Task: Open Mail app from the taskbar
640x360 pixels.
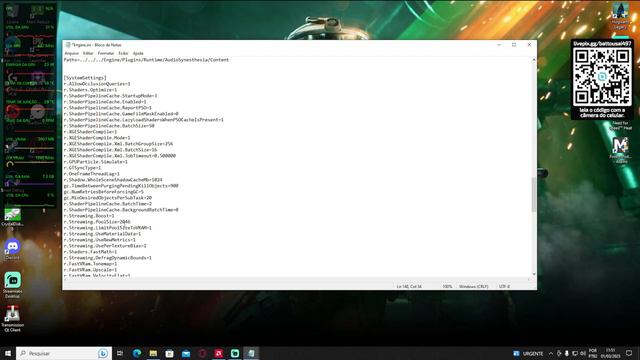Action: coord(186,353)
